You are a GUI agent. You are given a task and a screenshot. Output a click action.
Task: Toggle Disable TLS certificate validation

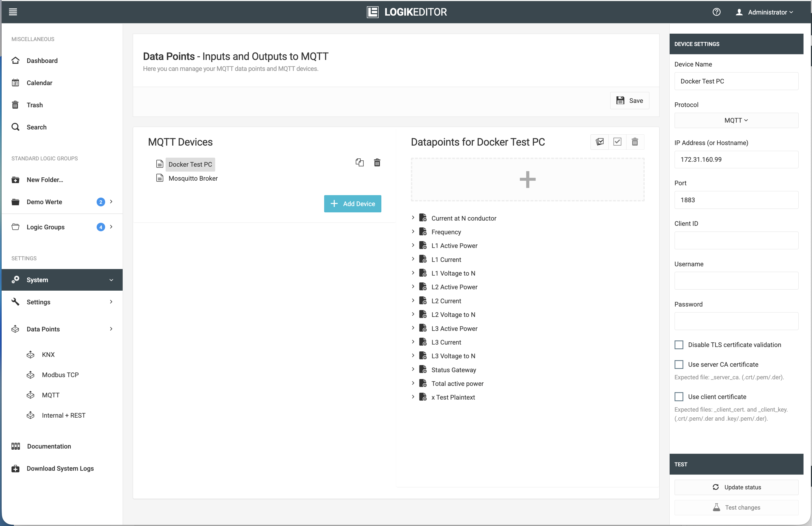pos(679,345)
